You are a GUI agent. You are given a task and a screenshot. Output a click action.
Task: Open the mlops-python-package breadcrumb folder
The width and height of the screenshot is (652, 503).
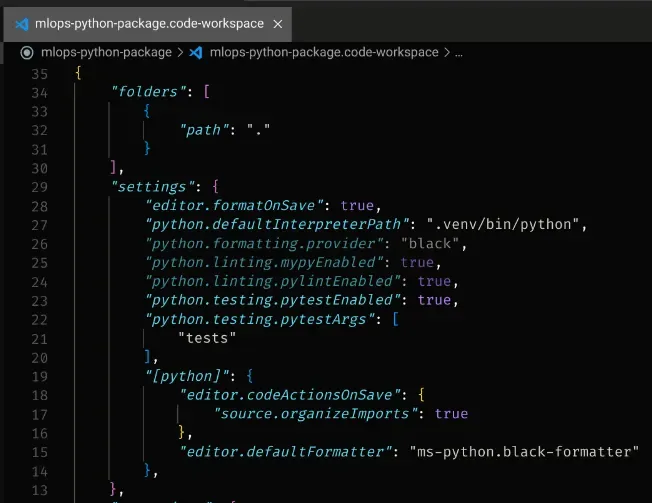tap(106, 52)
